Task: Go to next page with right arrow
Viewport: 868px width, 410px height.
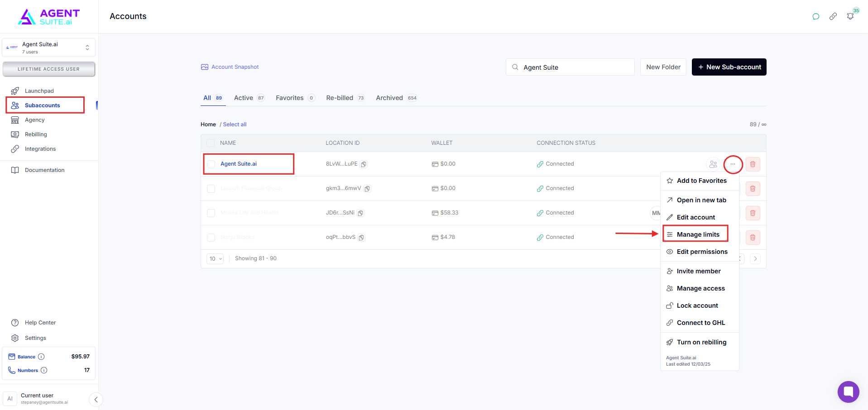Action: [x=755, y=259]
